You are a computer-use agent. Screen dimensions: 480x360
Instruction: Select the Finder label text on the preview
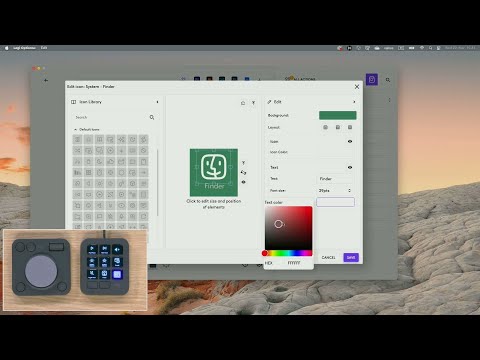(214, 186)
